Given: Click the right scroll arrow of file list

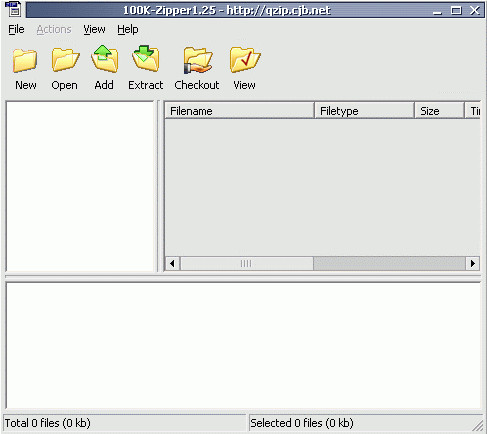Looking at the screenshot, I should 473,263.
